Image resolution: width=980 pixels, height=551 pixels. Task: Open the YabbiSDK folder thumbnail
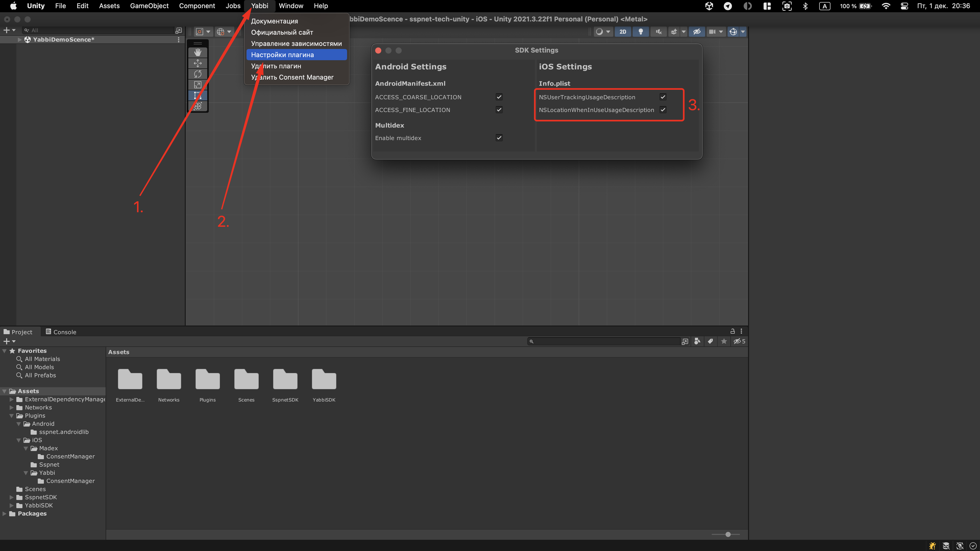click(324, 380)
